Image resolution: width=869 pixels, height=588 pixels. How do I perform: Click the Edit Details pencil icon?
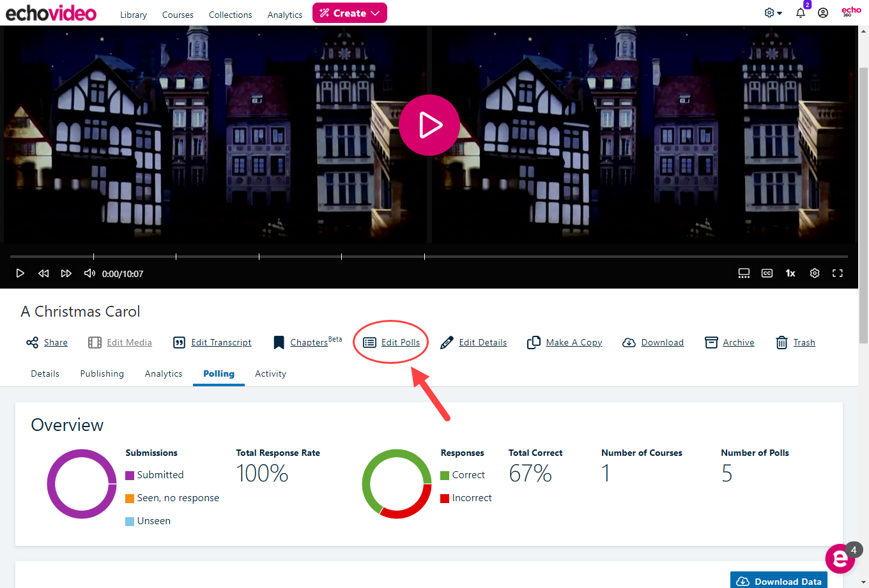[447, 343]
